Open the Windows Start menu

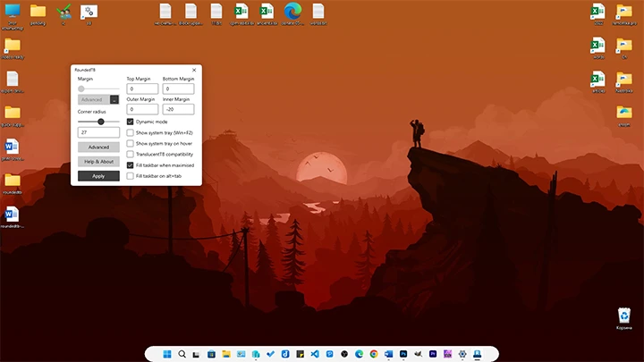[x=167, y=354]
